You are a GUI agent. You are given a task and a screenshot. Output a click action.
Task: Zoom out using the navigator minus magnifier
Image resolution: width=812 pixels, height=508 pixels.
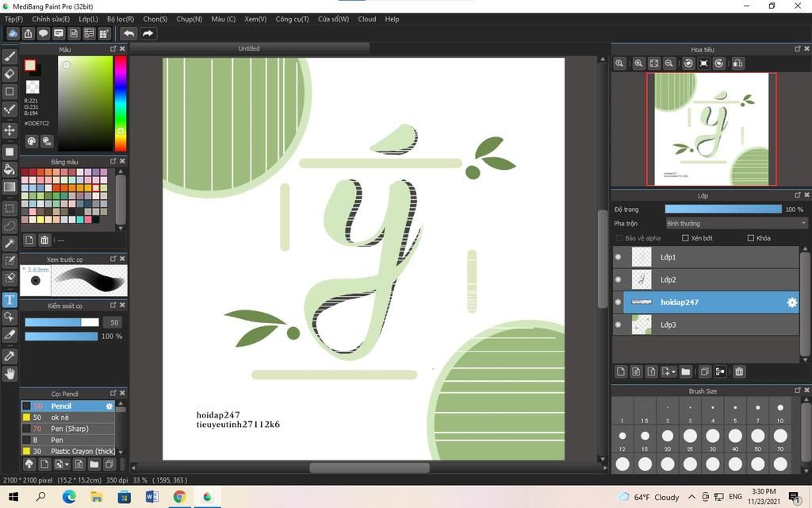[x=669, y=63]
